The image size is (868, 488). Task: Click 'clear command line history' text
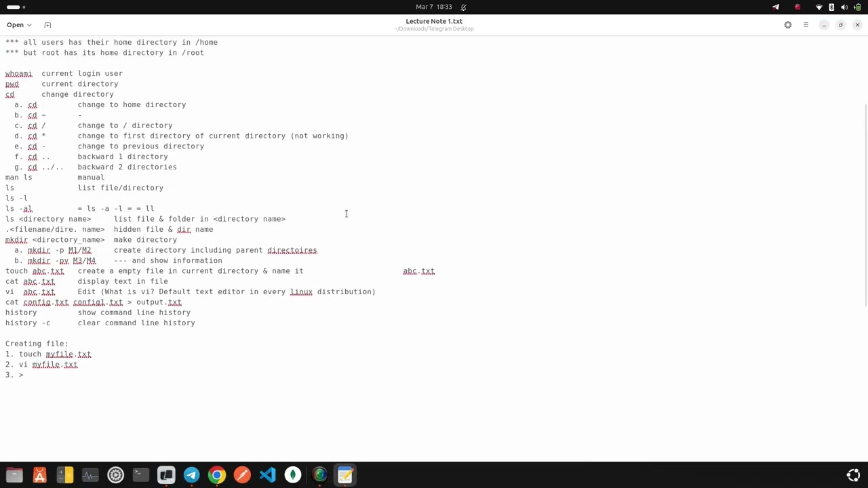(x=136, y=323)
